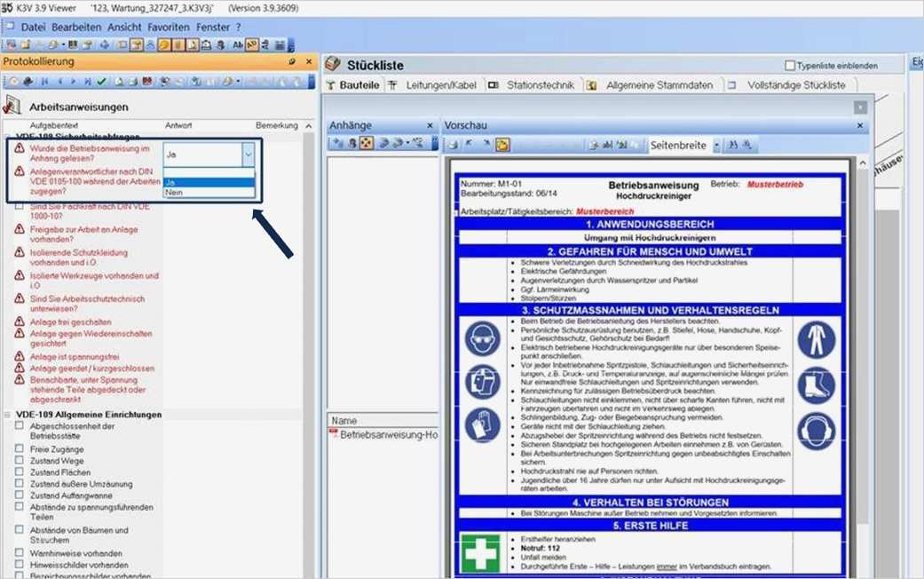Click the dark hat icon in Protokollierung toolbar
This screenshot has width=924, height=579.
28,82
